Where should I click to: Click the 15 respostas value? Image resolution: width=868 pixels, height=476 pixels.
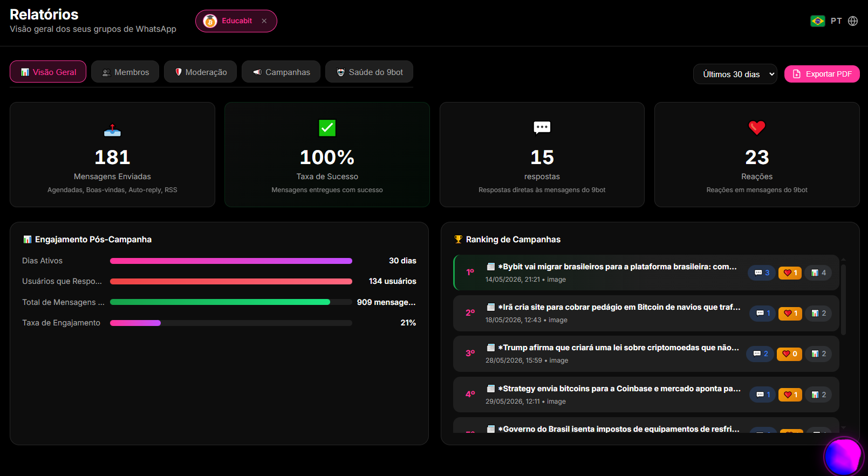click(542, 157)
